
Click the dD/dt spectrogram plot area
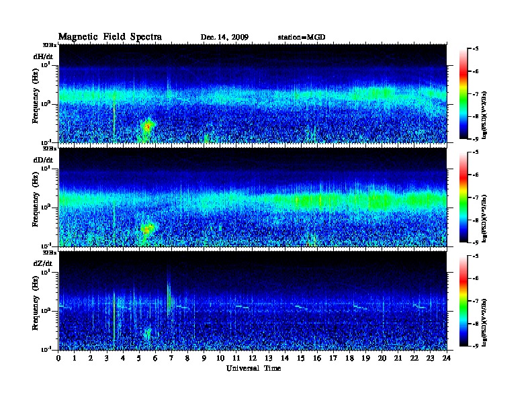tap(253, 197)
